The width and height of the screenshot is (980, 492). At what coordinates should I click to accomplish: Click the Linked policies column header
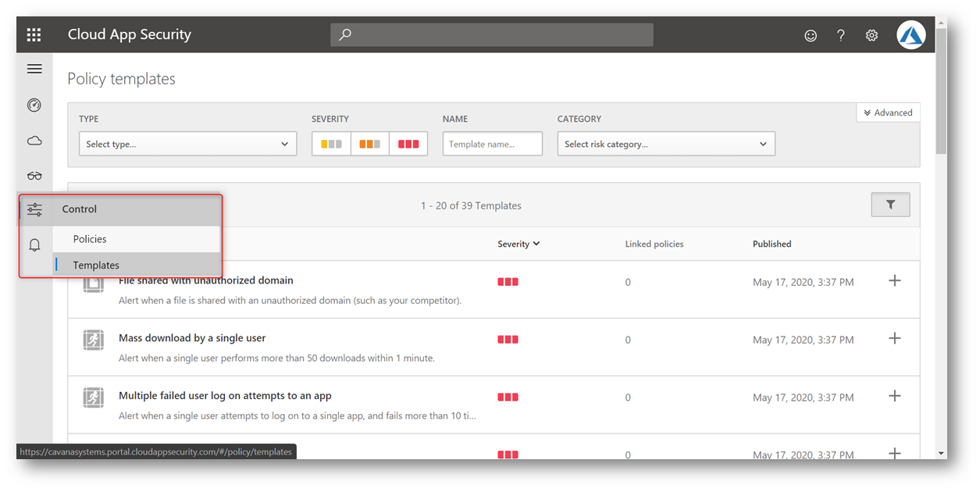point(654,244)
